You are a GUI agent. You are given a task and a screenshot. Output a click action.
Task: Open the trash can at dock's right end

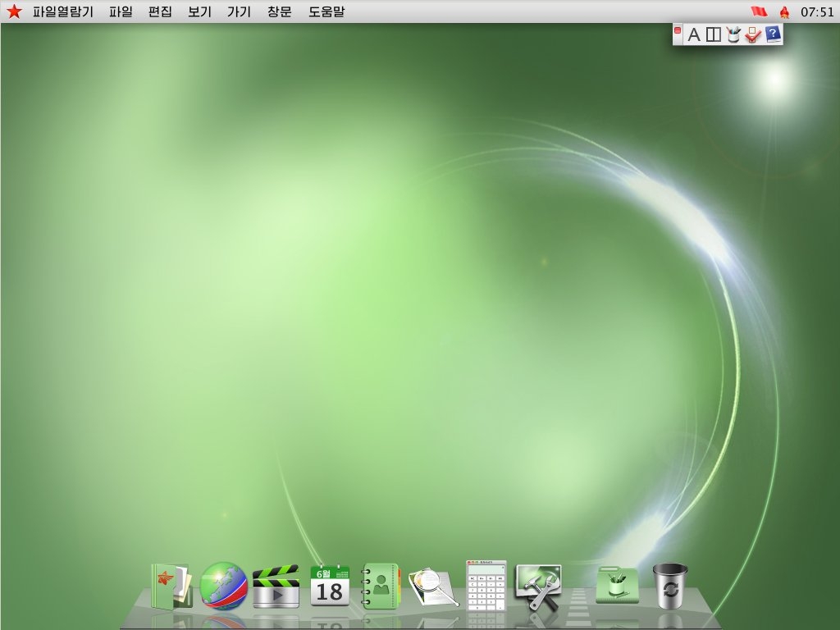point(670,584)
